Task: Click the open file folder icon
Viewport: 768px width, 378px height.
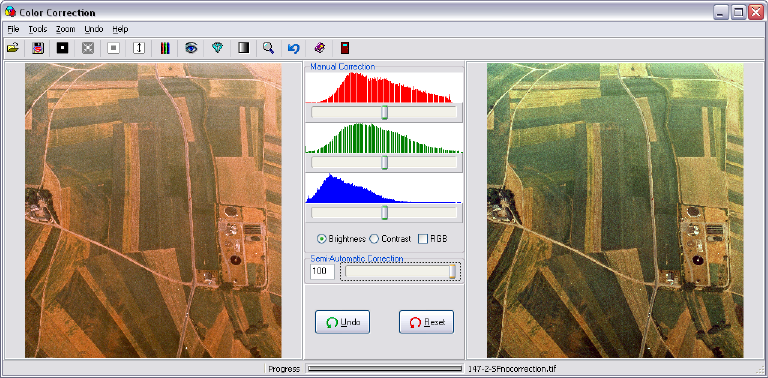Action: [13, 48]
